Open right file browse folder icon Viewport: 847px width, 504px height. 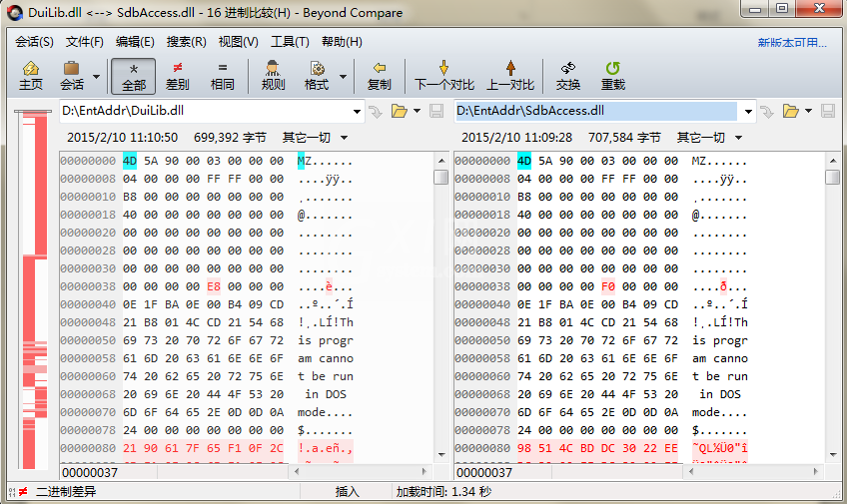(x=791, y=111)
